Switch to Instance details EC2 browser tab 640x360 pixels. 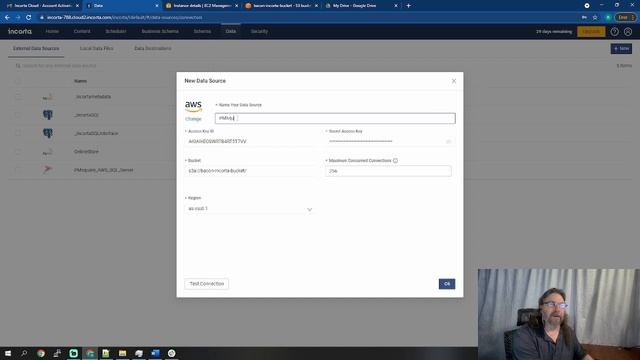202,6
